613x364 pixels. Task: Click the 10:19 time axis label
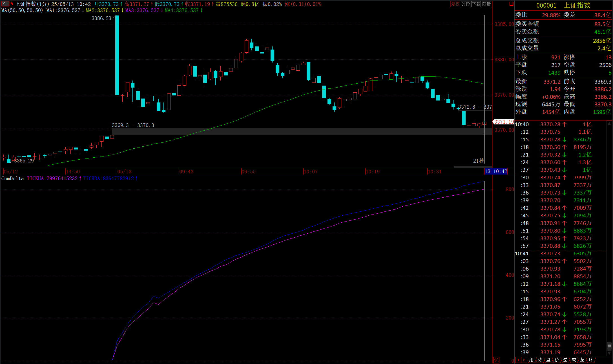373,172
